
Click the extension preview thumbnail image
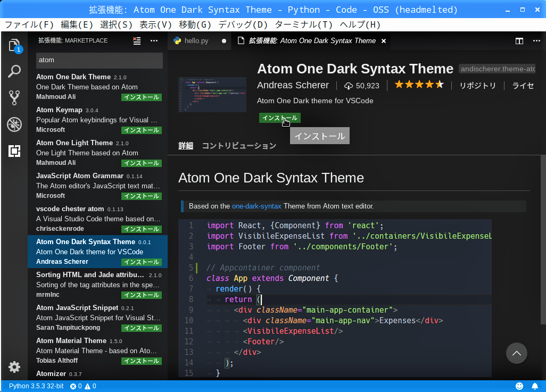pyautogui.click(x=212, y=95)
